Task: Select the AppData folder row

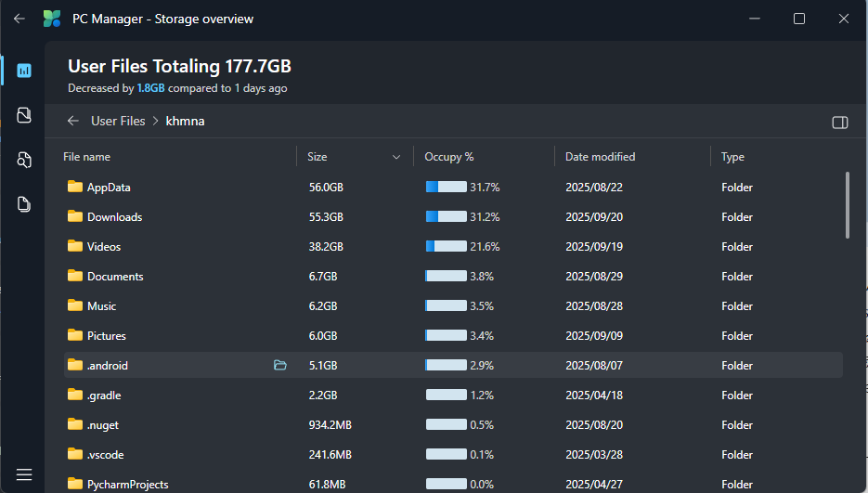Action: [453, 188]
